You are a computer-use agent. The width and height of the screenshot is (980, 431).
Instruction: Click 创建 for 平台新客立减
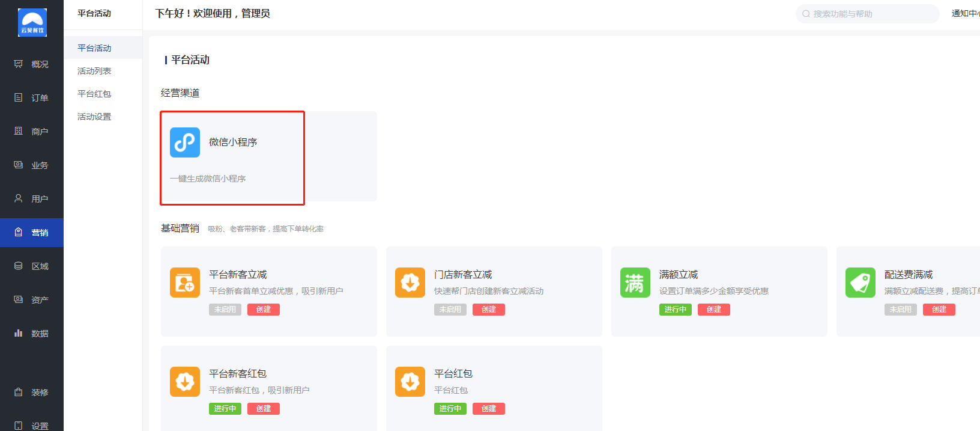[264, 310]
